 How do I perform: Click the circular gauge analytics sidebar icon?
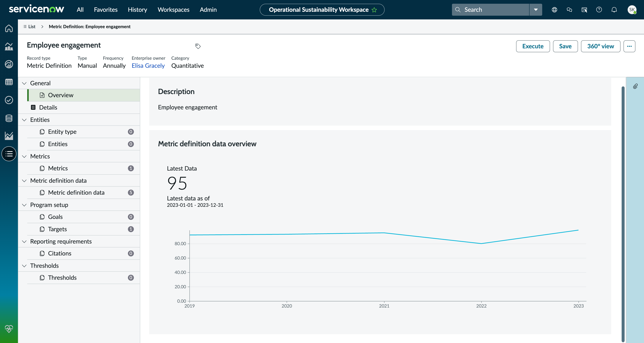pyautogui.click(x=9, y=64)
